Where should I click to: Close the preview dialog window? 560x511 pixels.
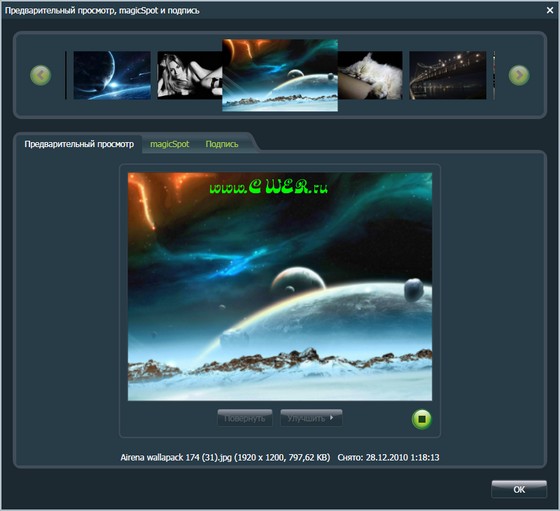pyautogui.click(x=550, y=10)
